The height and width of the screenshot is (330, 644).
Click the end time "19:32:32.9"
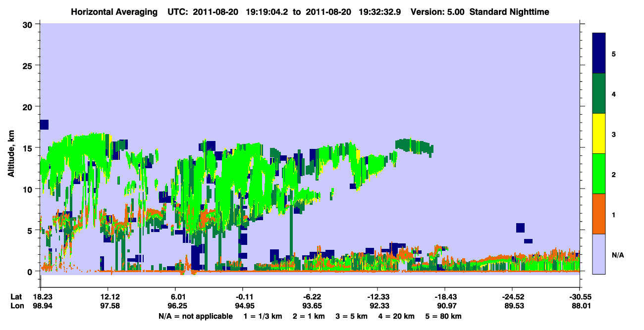pyautogui.click(x=380, y=12)
